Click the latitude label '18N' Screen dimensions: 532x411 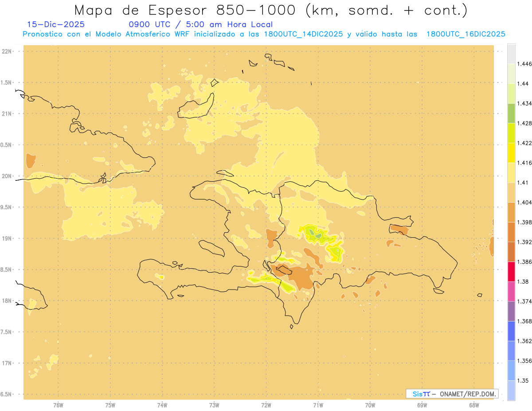point(7,301)
